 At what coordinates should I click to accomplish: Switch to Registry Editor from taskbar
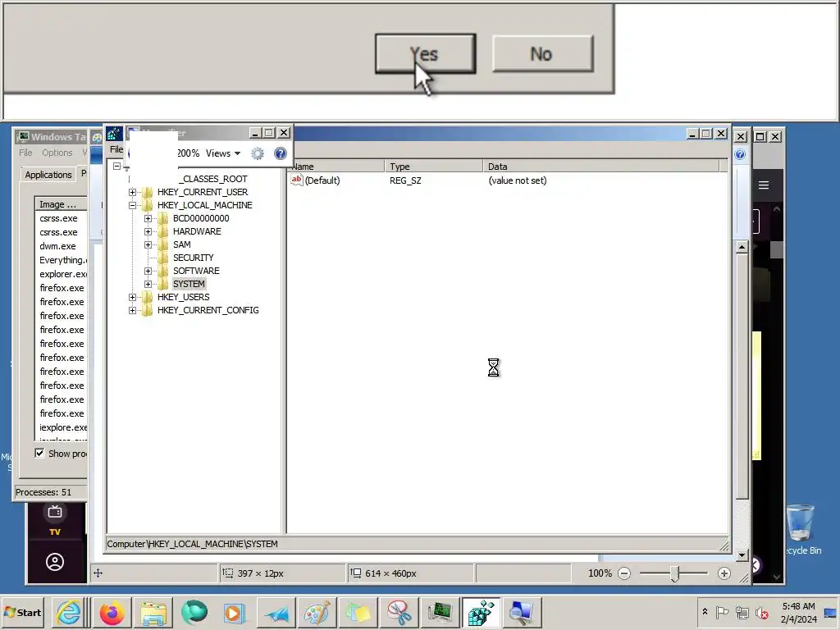481,612
